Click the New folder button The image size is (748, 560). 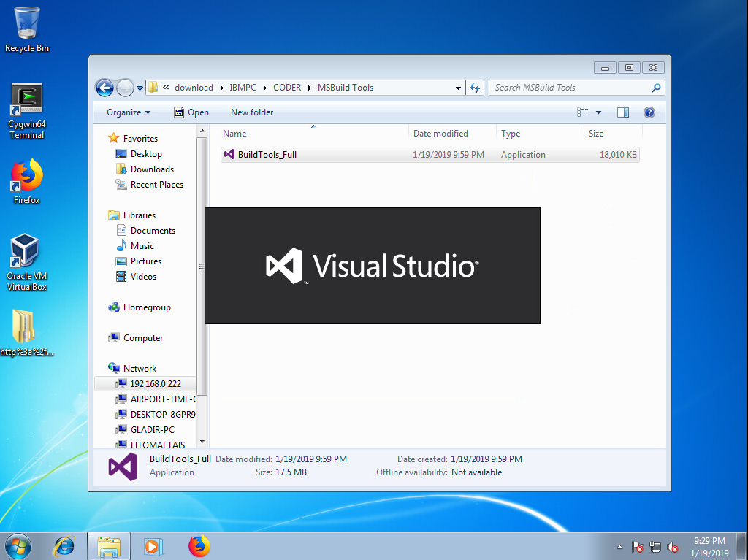(x=252, y=112)
